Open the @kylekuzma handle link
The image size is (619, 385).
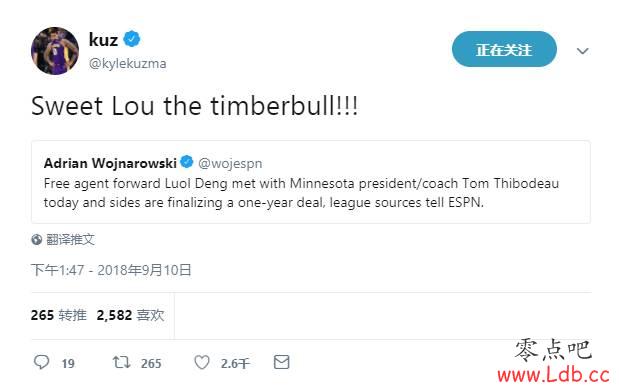(x=128, y=64)
